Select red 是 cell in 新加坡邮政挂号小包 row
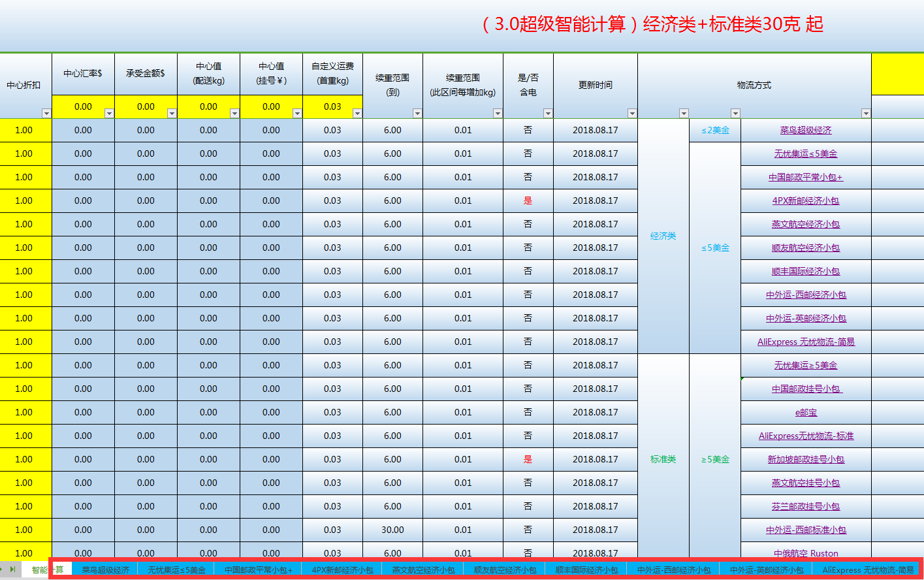 (x=528, y=459)
